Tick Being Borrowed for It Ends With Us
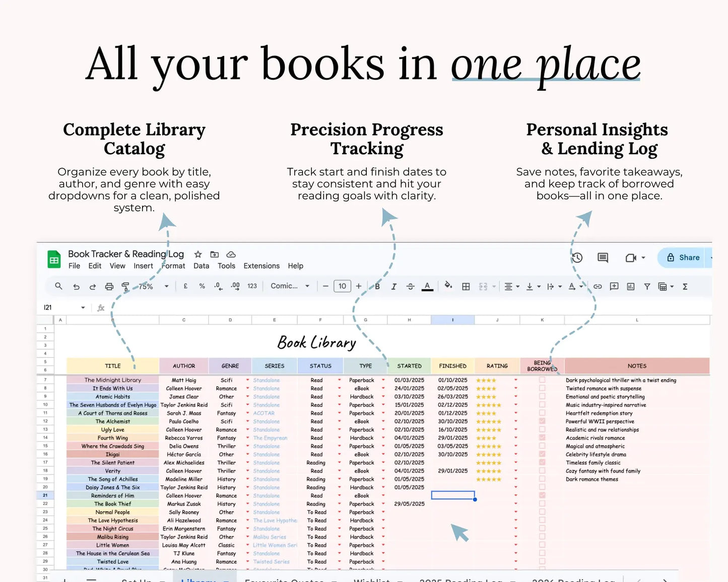Viewport: 728px width, 582px height. (542, 388)
